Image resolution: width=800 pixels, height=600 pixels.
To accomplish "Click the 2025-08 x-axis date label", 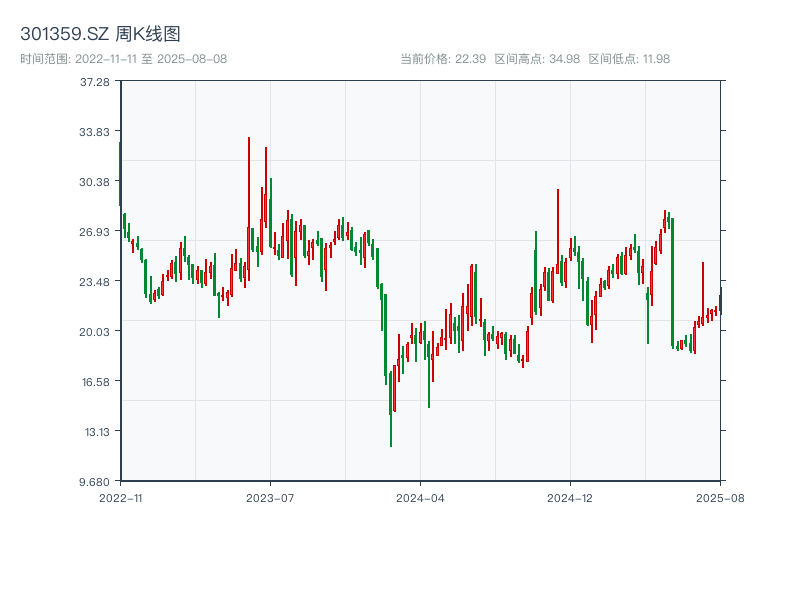I will [720, 497].
